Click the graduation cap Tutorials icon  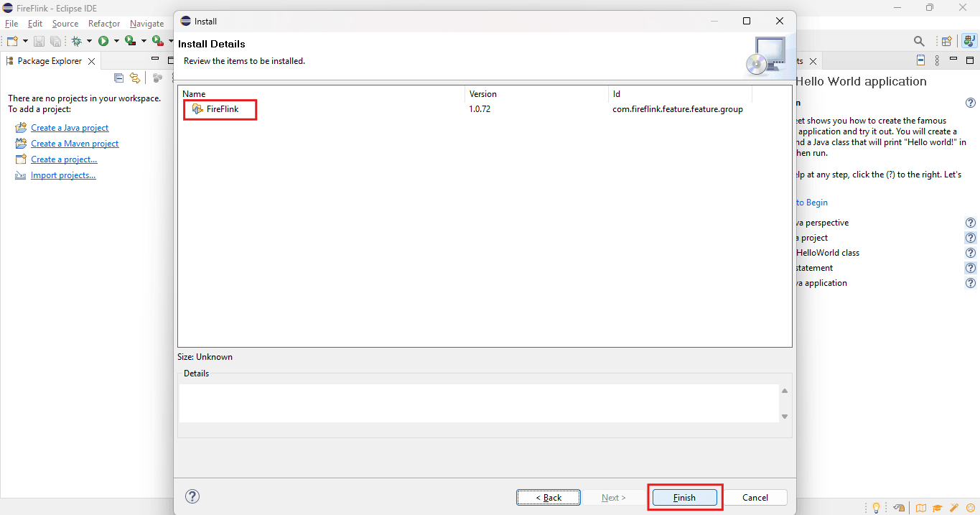click(x=938, y=508)
